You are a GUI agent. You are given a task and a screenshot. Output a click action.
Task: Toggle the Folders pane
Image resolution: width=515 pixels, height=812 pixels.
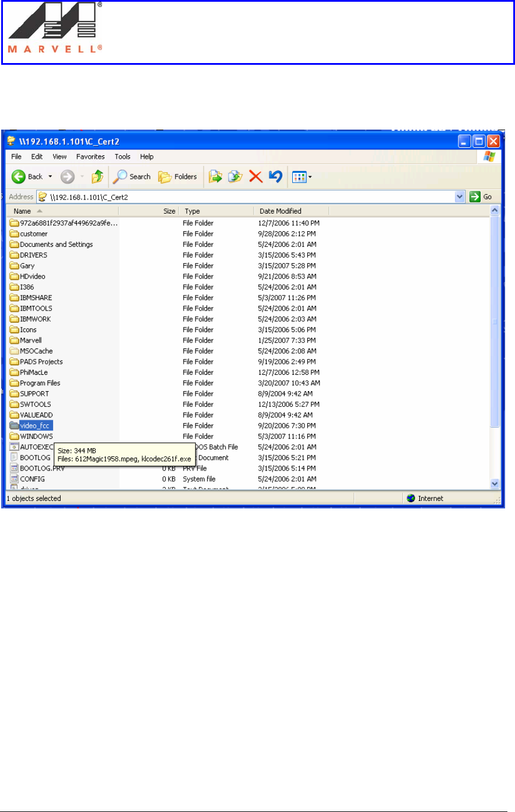(x=178, y=177)
